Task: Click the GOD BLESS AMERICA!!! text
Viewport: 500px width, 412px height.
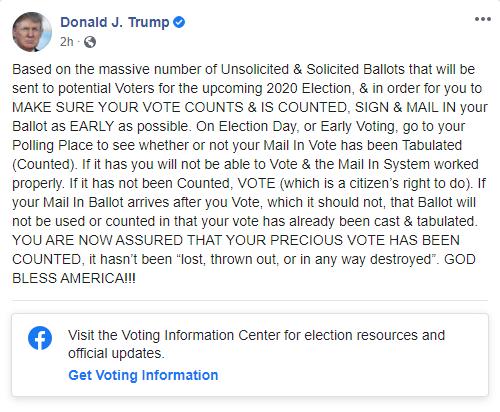Action: pyautogui.click(x=74, y=278)
